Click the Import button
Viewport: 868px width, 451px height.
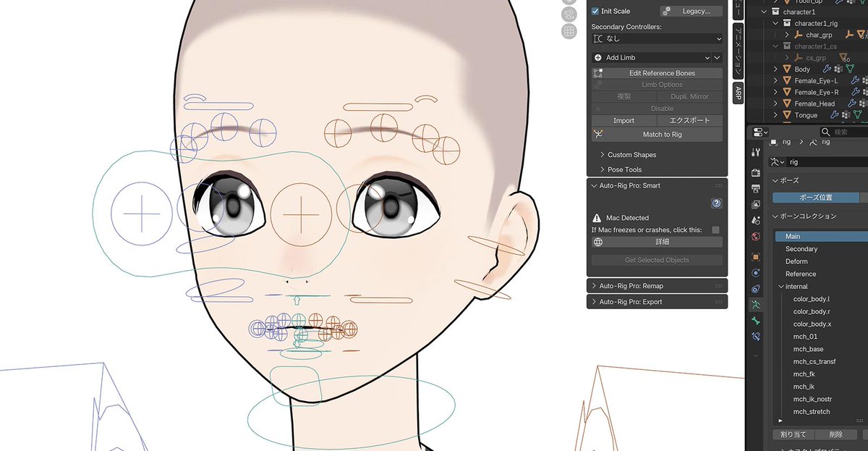coord(624,121)
